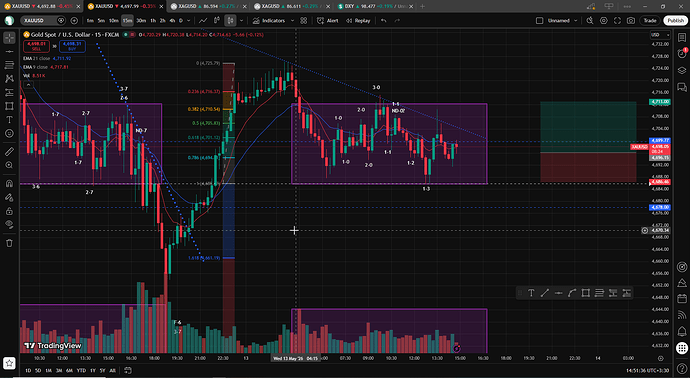Expand the timeframe interval dropdown
Screen dimensions: 690x378
(189, 21)
